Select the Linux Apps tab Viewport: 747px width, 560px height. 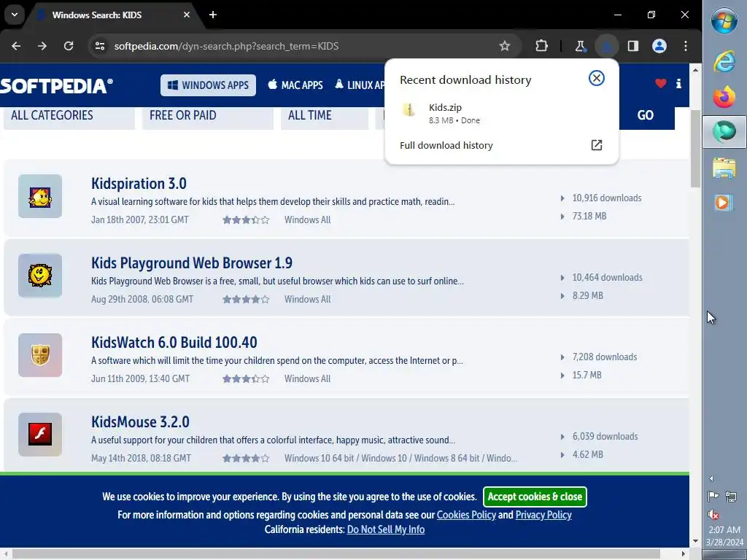click(x=360, y=85)
